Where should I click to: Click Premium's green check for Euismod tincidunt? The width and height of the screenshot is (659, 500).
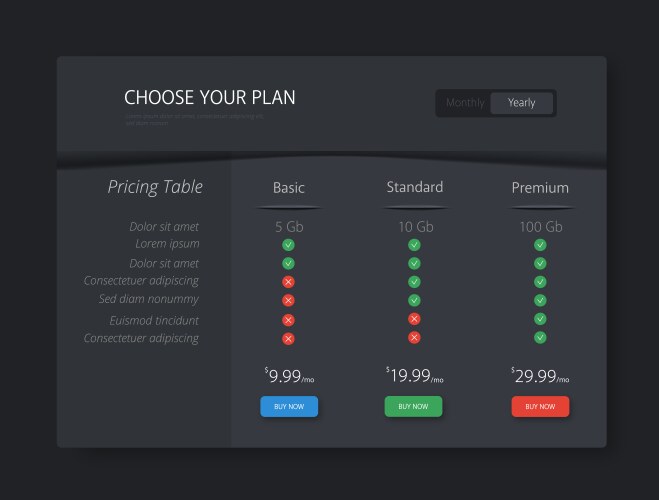pyautogui.click(x=540, y=319)
